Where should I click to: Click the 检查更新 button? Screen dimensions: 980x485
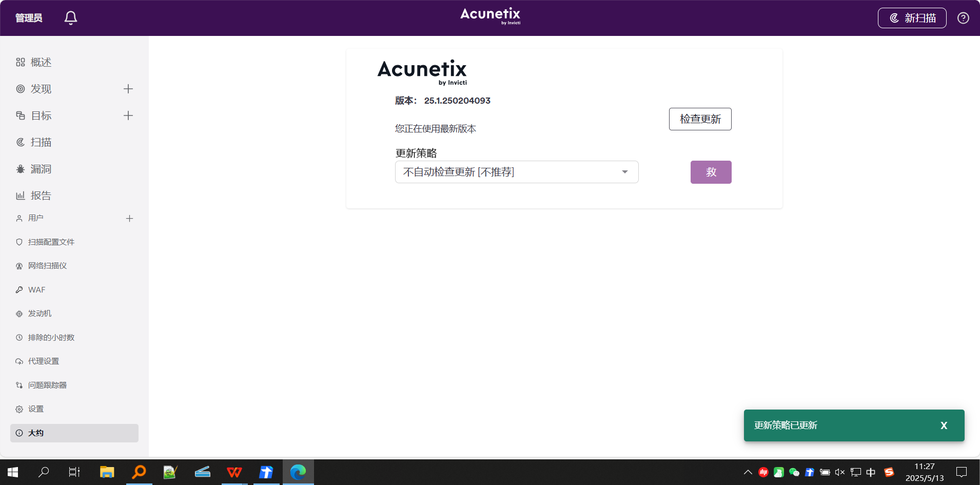700,119
